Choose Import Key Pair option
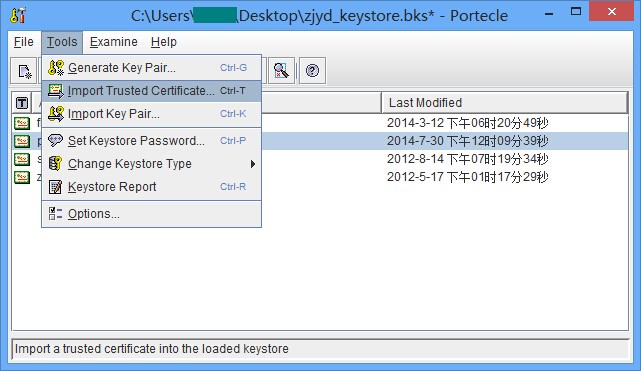Image resolution: width=641 pixels, height=371 pixels. pyautogui.click(x=151, y=114)
